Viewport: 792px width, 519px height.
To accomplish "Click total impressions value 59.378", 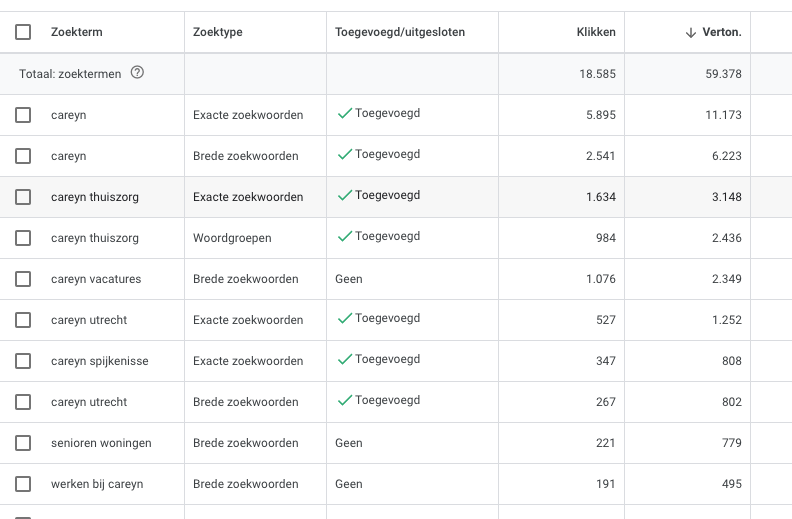I will click(x=723, y=74).
